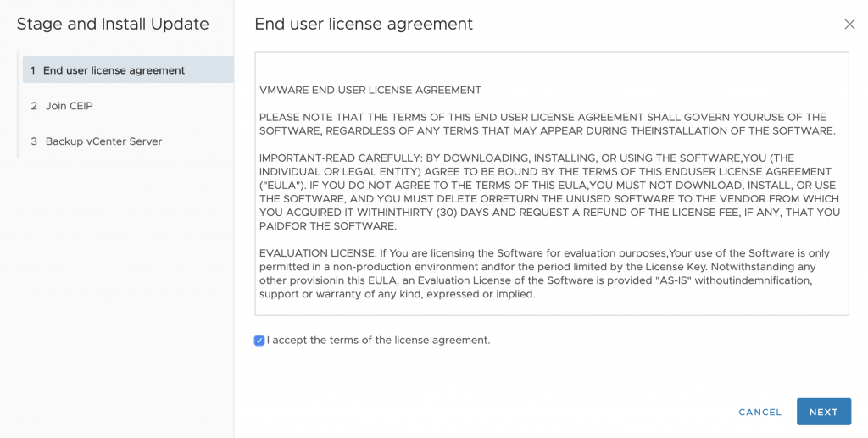Cancel the update wizard

pos(760,412)
